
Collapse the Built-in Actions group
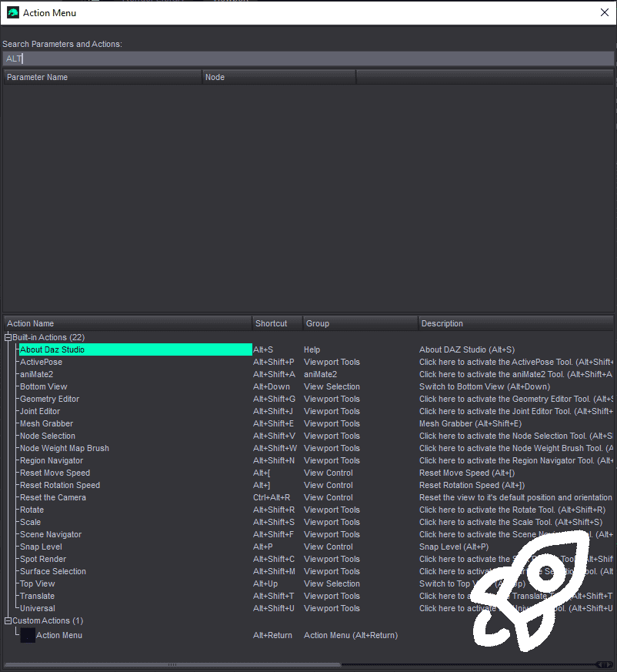[x=8, y=337]
